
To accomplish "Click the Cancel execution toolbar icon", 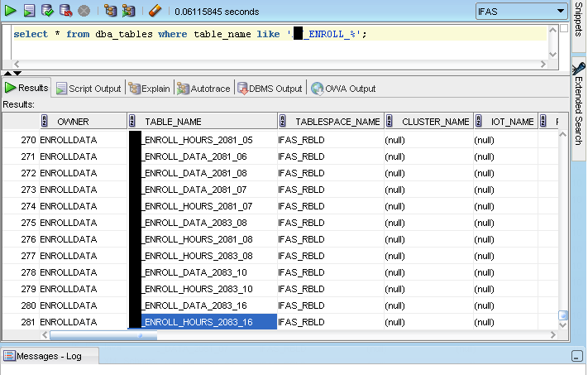I will 84,11.
